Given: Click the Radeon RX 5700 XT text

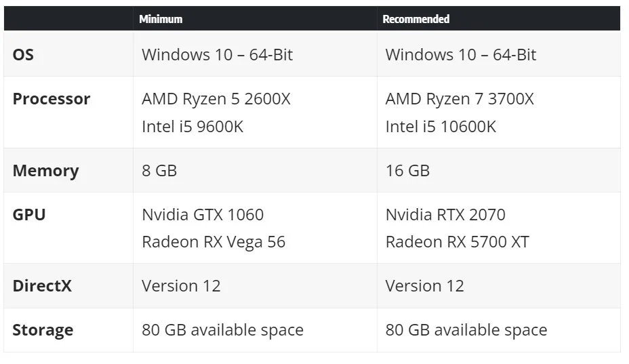Looking at the screenshot, I should (458, 242).
